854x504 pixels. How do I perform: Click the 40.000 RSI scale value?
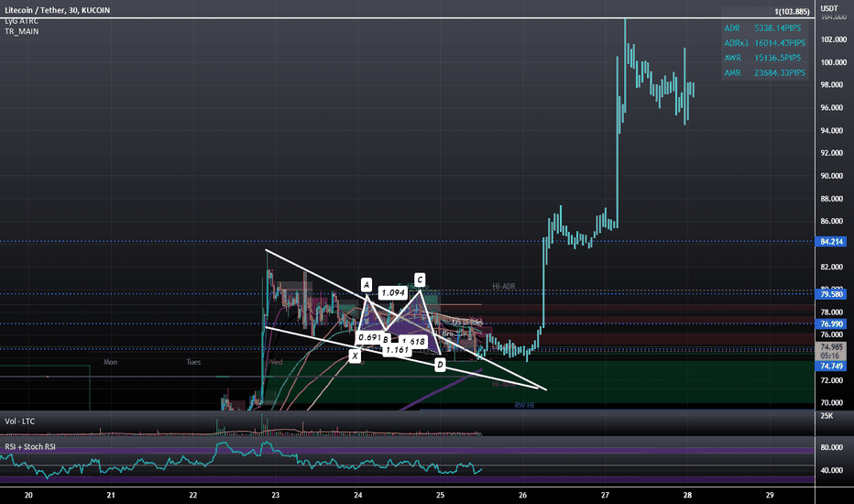[832, 470]
